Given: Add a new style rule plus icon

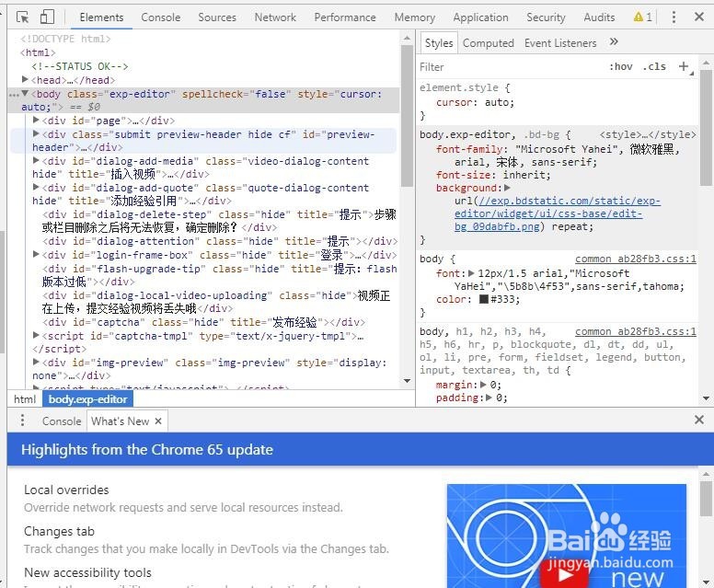Looking at the screenshot, I should coord(683,66).
